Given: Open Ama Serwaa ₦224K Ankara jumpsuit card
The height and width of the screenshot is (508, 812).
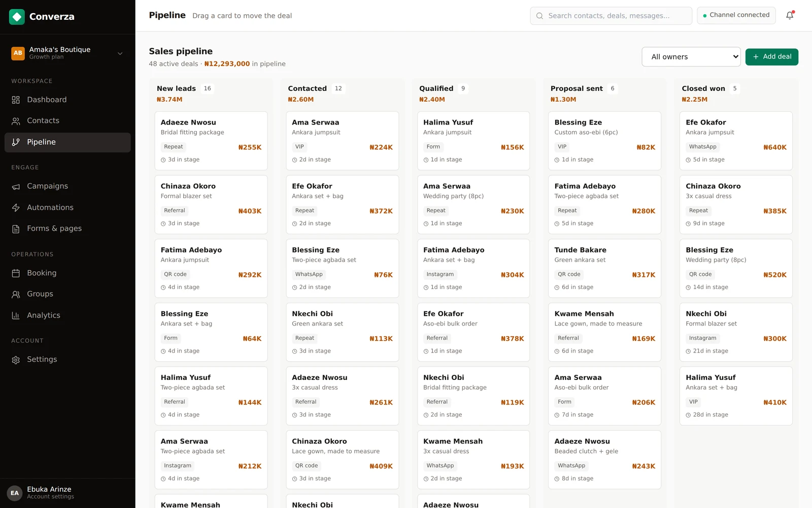Looking at the screenshot, I should pyautogui.click(x=343, y=141).
